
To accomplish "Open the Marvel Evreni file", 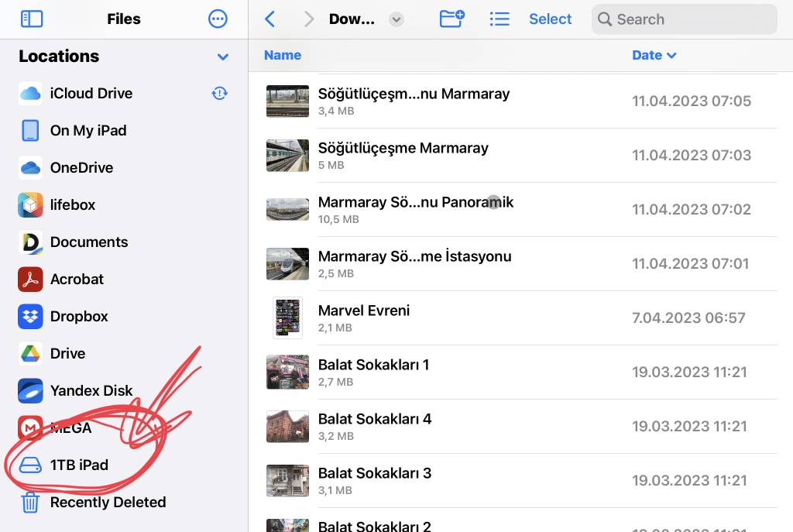I will pyautogui.click(x=364, y=311).
